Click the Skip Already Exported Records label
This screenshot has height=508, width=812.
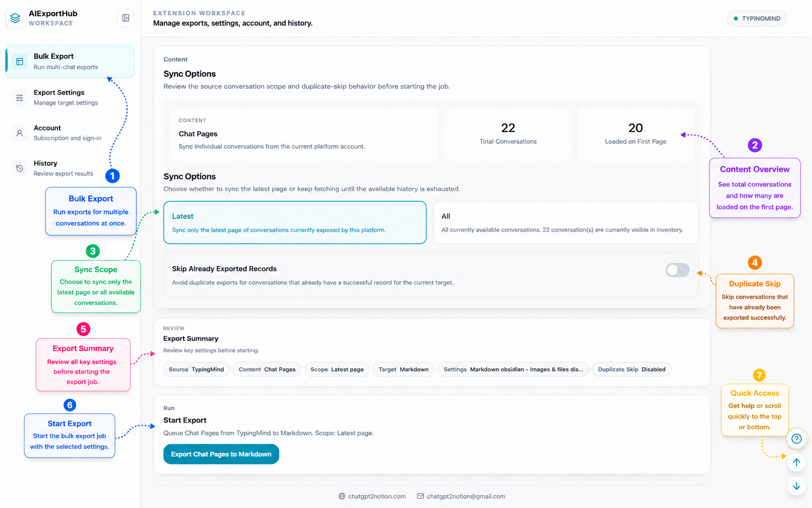(224, 269)
